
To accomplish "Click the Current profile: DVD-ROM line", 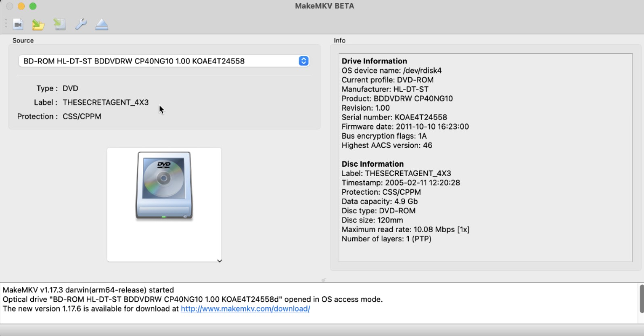I will point(387,80).
